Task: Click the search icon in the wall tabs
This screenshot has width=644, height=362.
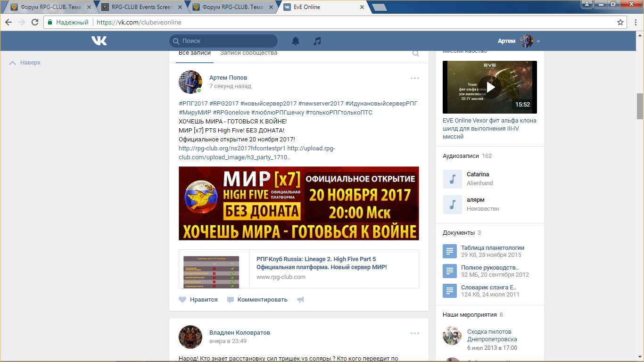Action: [416, 54]
